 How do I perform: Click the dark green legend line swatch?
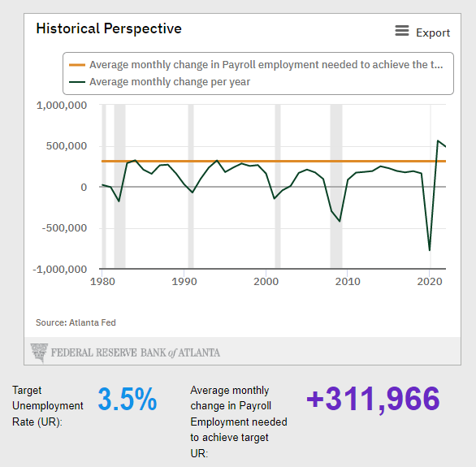click(77, 82)
